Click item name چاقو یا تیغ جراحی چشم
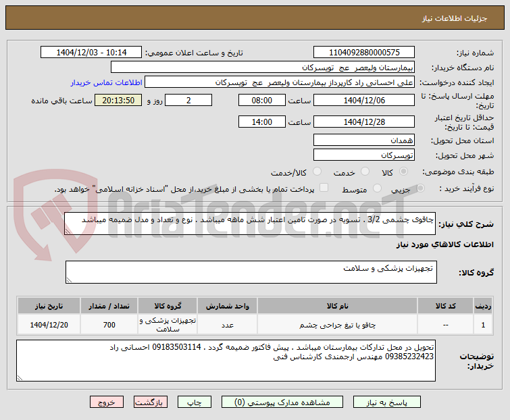510x420 pixels. tap(337, 325)
